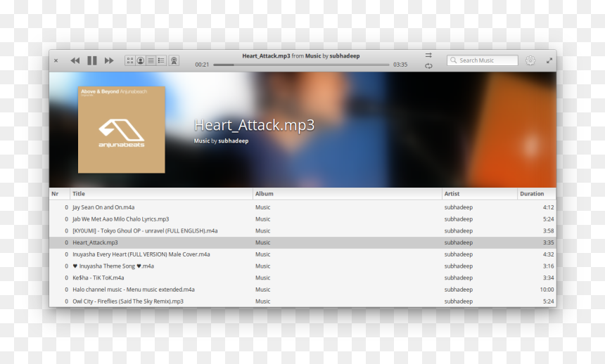Sort the list by Nr column

[x=59, y=193]
